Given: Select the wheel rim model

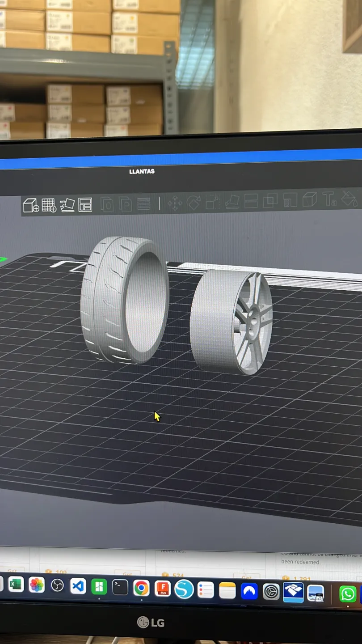Looking at the screenshot, I should pyautogui.click(x=231, y=322).
